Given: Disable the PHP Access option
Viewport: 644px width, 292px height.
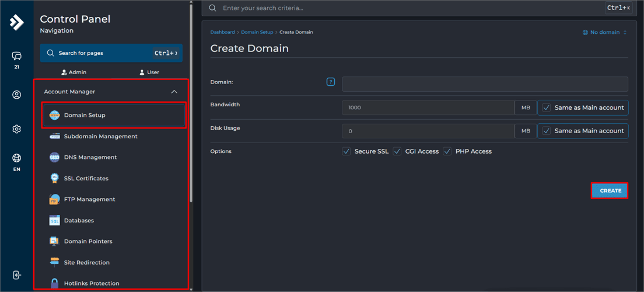Looking at the screenshot, I should [x=447, y=151].
